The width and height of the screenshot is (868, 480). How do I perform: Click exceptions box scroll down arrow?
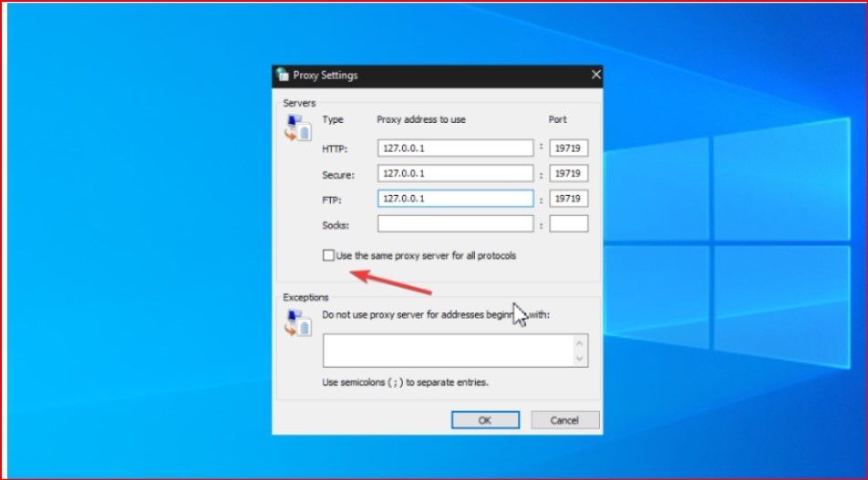(580, 358)
